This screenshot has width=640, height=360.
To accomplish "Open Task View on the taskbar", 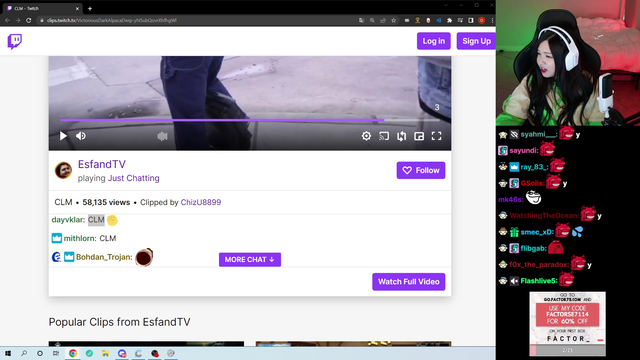I will (56, 353).
